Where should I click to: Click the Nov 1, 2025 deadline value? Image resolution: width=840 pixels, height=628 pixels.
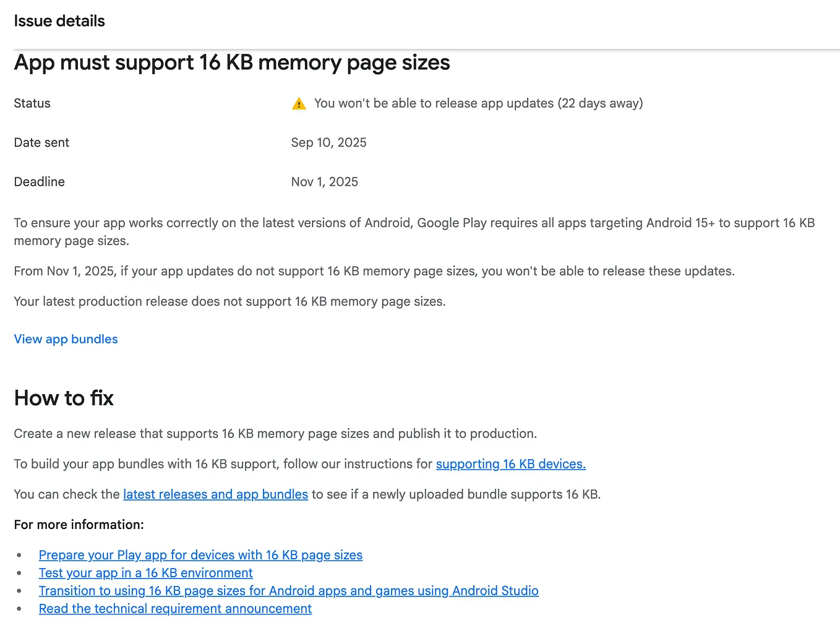click(x=324, y=181)
